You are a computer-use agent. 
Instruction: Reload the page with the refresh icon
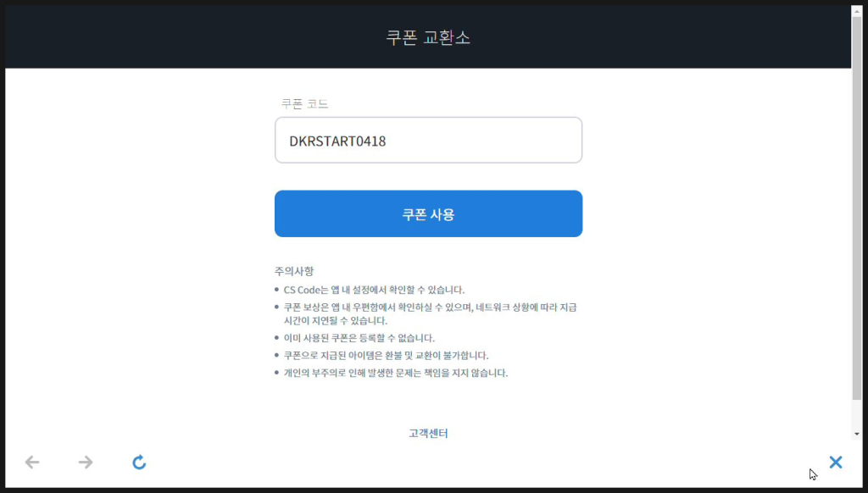(x=139, y=462)
